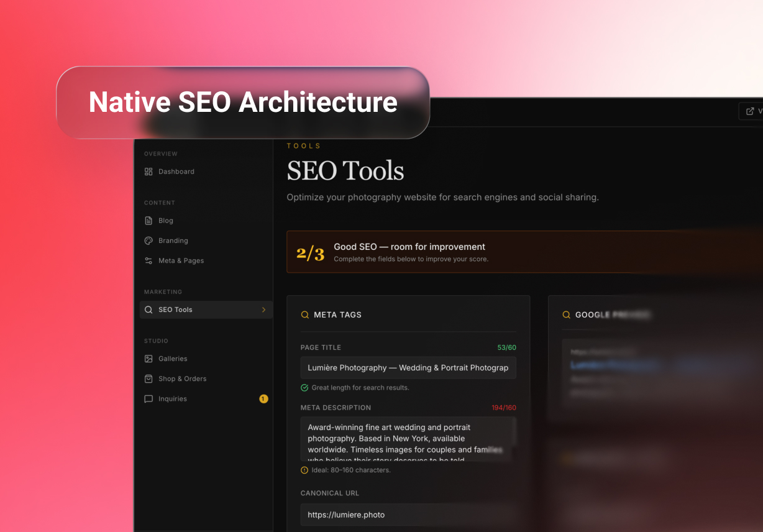Click the warning icon beside Ideal characters note
Screen dimensions: 763x532
[304, 470]
